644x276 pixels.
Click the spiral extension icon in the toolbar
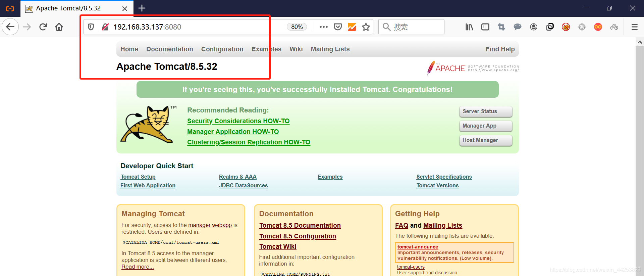[550, 27]
